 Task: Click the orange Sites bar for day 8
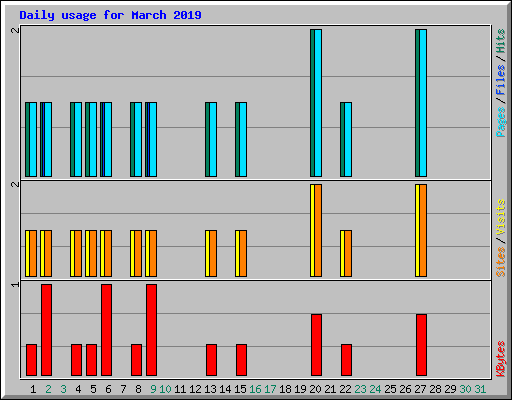click(138, 253)
